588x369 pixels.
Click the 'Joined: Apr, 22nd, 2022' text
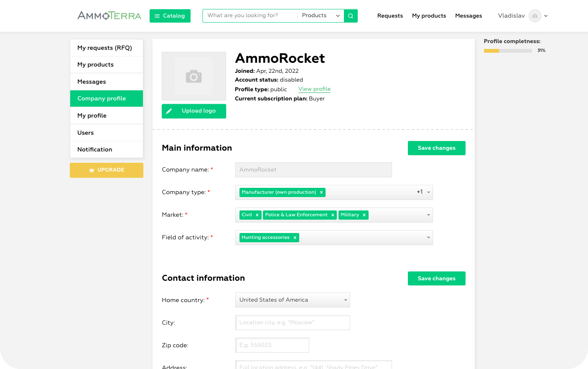pyautogui.click(x=267, y=71)
